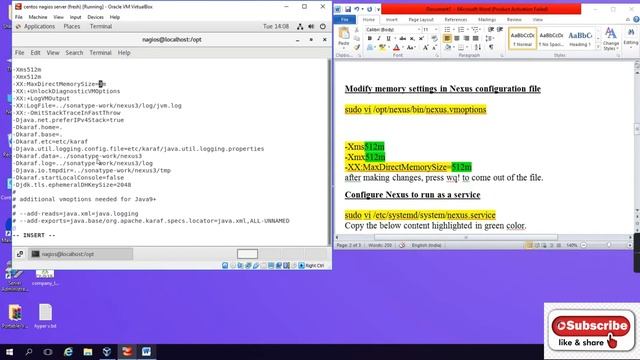Screen dimensions: 640x360
Task: Click the Undo icon in Word
Action: coord(357,9)
